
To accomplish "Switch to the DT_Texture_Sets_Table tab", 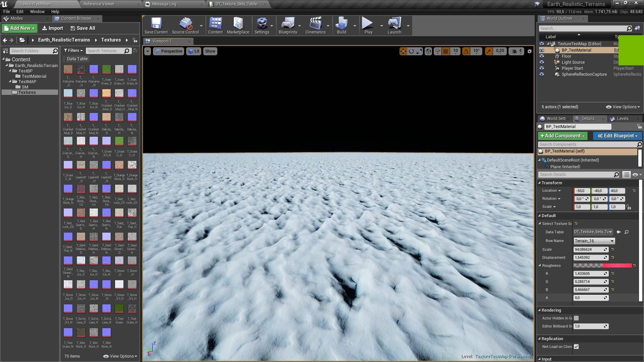I will tap(236, 4).
